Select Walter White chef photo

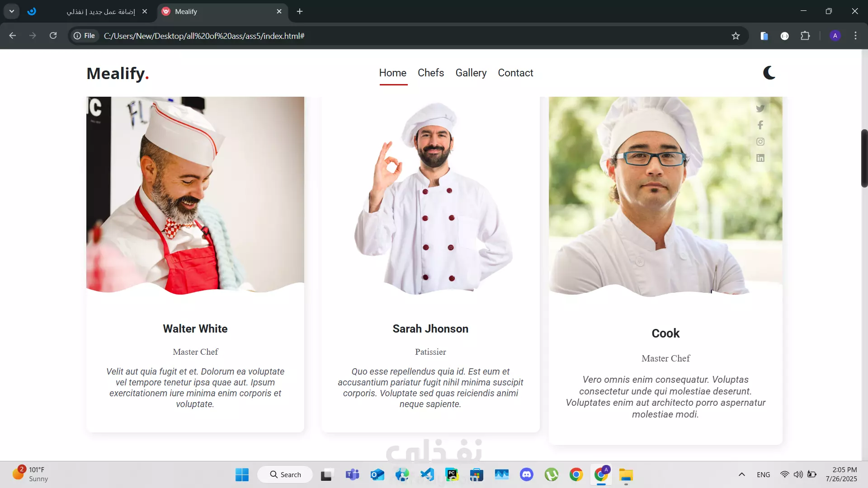point(195,196)
